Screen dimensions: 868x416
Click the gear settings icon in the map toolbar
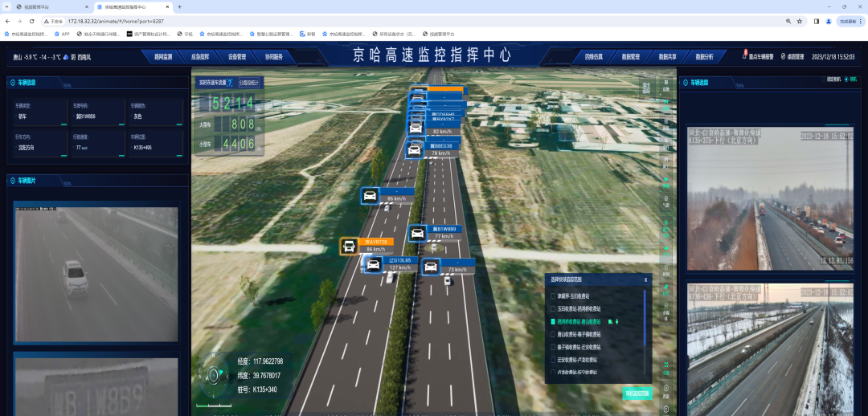[x=666, y=410]
